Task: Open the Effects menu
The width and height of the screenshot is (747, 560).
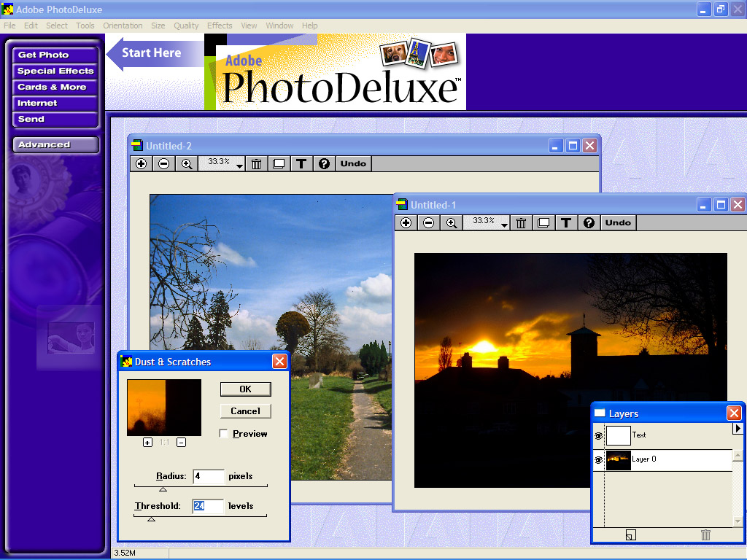Action: click(x=220, y=26)
